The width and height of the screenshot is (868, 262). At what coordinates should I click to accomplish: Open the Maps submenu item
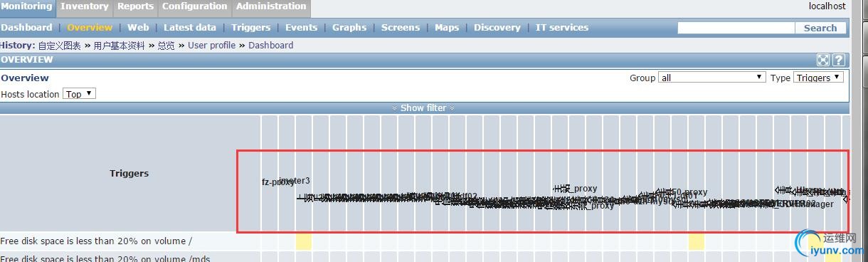click(x=447, y=28)
